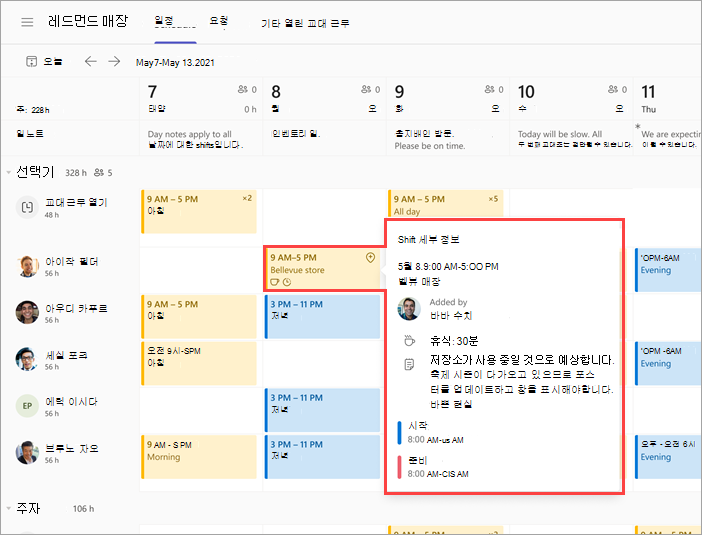Click people count icon on day 10 header
This screenshot has width=702, height=535.
(613, 89)
